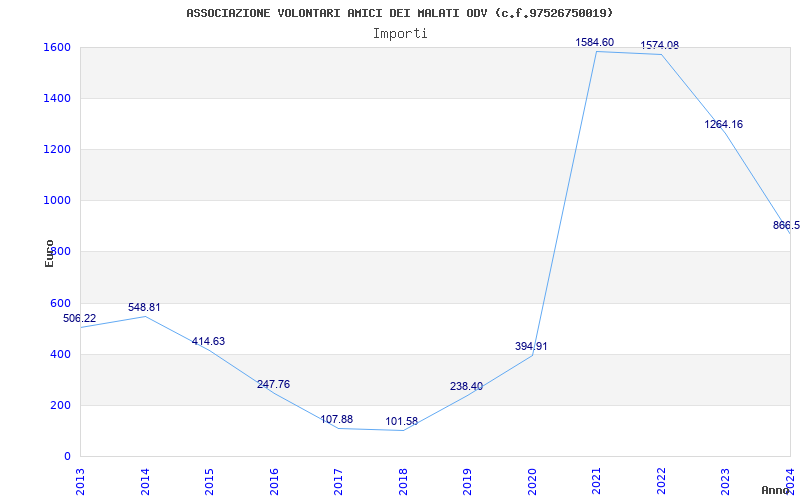Image resolution: width=800 pixels, height=500 pixels.
Task: Click the Euro axis label
Action: coord(49,253)
